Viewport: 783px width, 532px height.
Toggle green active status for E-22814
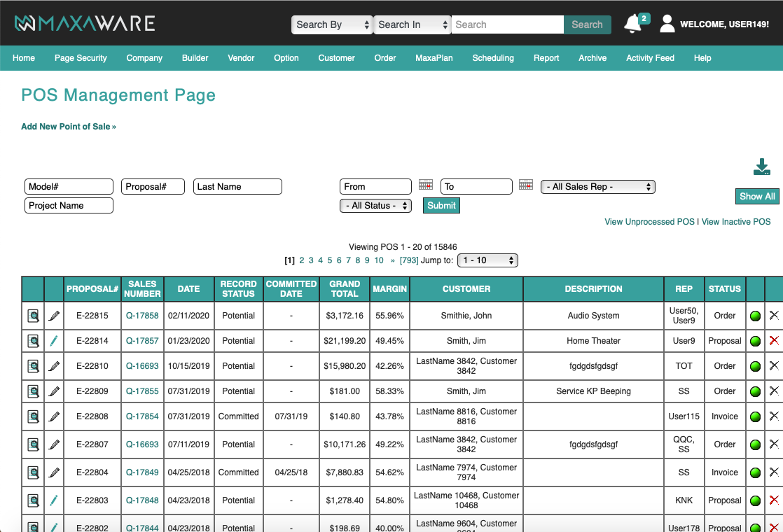756,342
